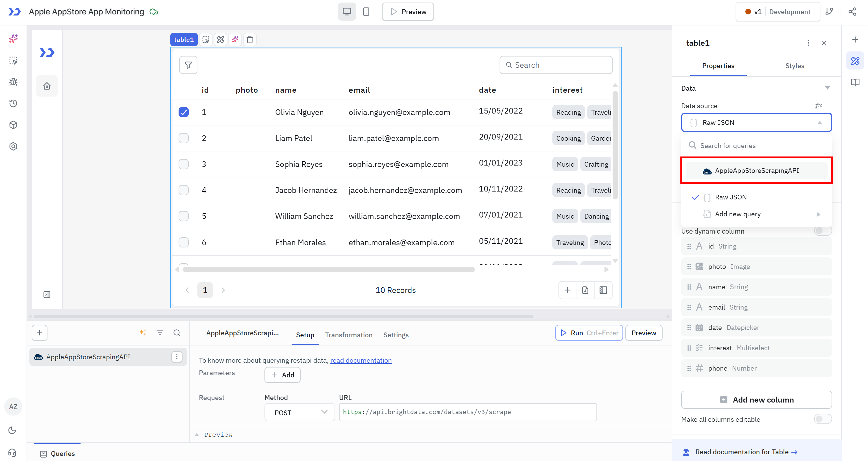Image resolution: width=868 pixels, height=461 pixels.
Task: Enable Make all columns editable toggle
Action: (823, 419)
